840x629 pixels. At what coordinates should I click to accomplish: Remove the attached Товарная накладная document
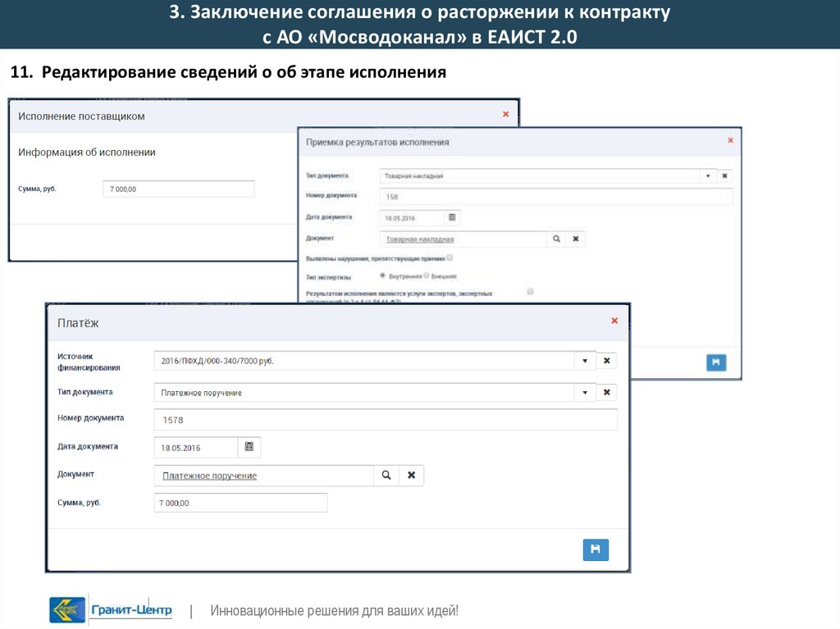click(x=576, y=239)
